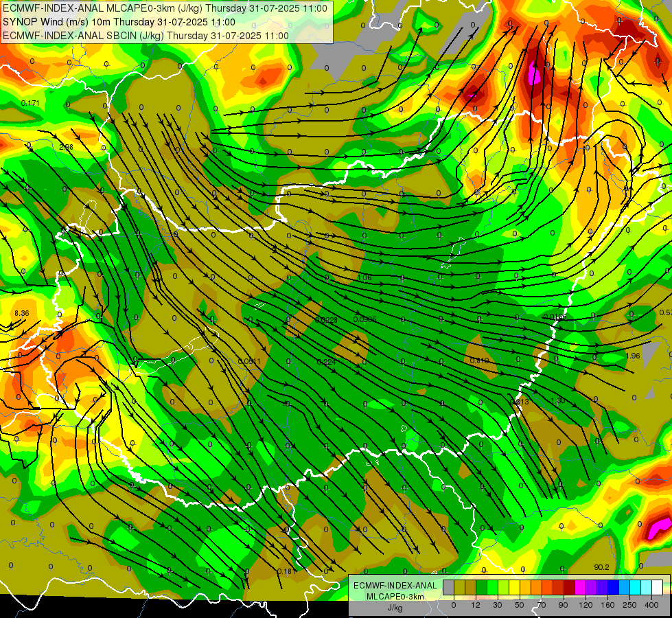The height and width of the screenshot is (618, 672).
Task: Click the legend scale value '120'
Action: click(586, 605)
